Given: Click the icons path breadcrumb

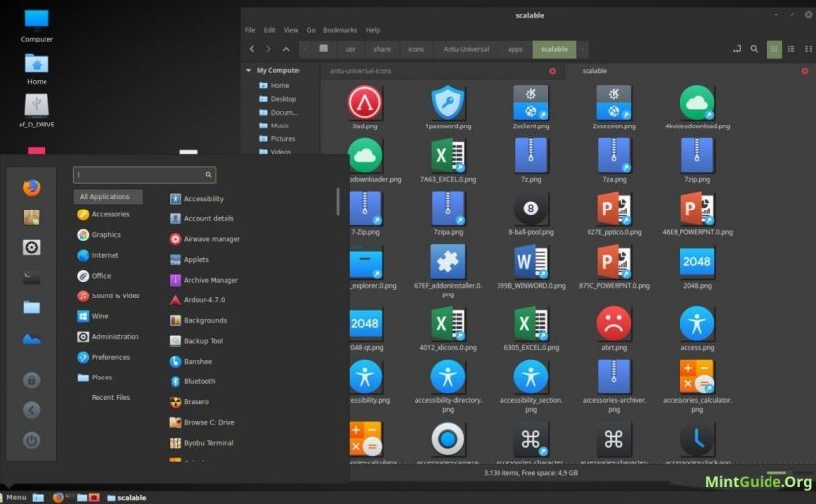Looking at the screenshot, I should click(415, 49).
